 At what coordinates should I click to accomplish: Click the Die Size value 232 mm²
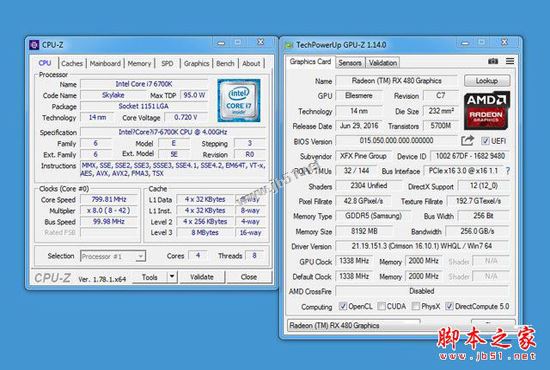[x=441, y=111]
